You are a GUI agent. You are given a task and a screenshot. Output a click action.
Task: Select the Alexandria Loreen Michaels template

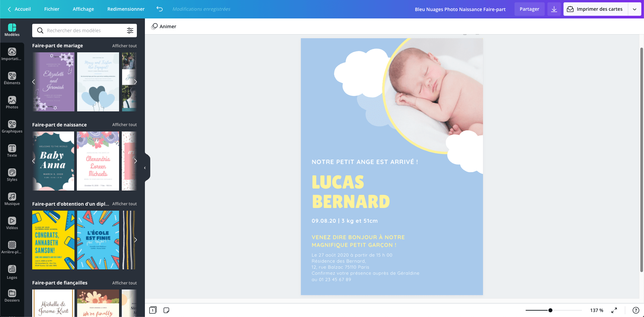(x=98, y=161)
